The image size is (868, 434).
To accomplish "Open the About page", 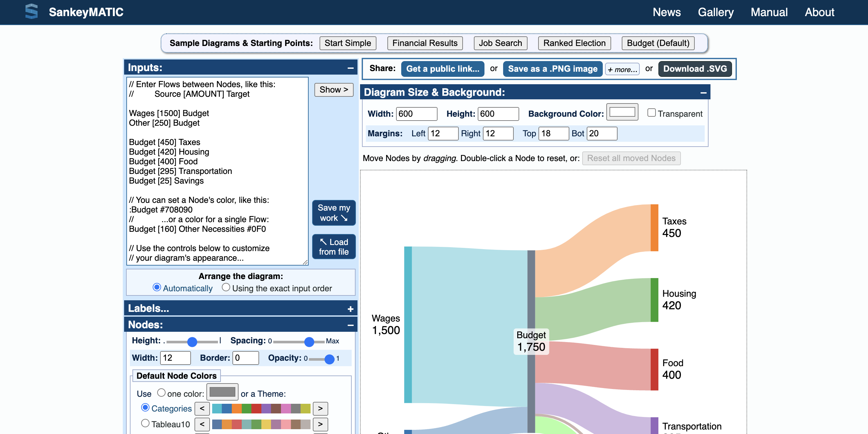I will coord(819,12).
